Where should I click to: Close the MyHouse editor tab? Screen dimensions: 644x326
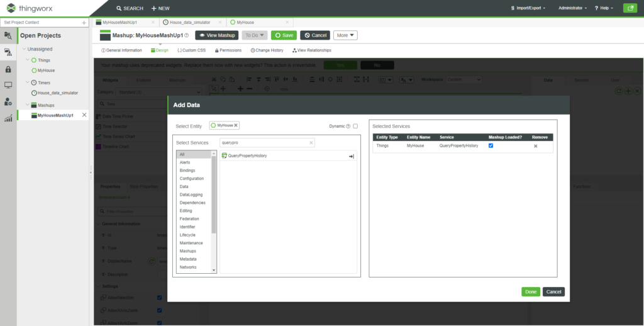[287, 22]
